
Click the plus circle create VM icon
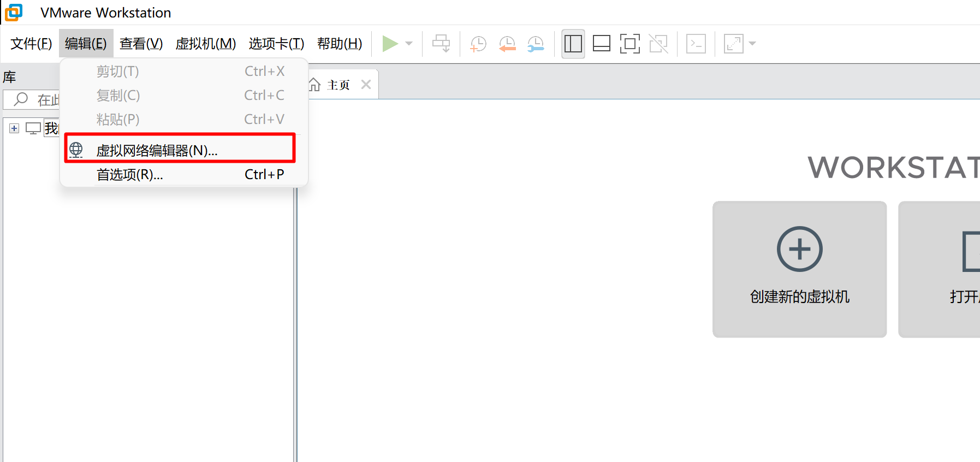tap(799, 249)
